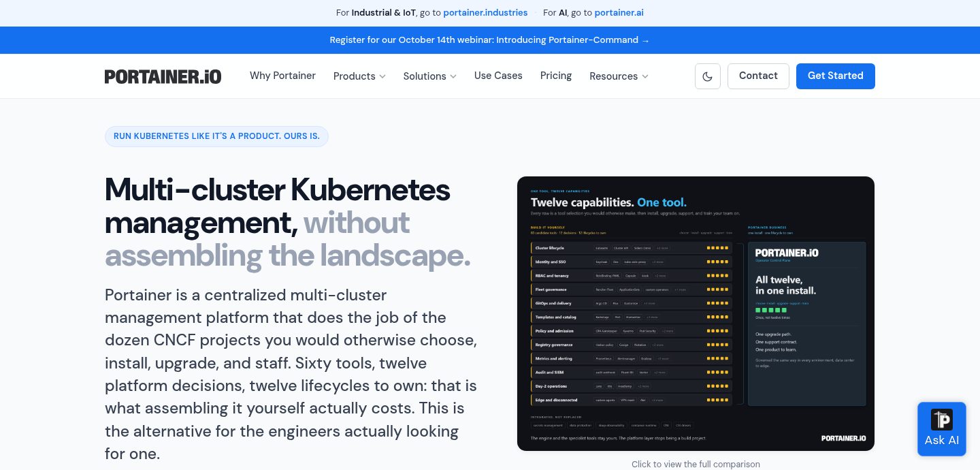
Task: Click the 'GitOps and delivery' row in graphic
Action: pyautogui.click(x=631, y=303)
